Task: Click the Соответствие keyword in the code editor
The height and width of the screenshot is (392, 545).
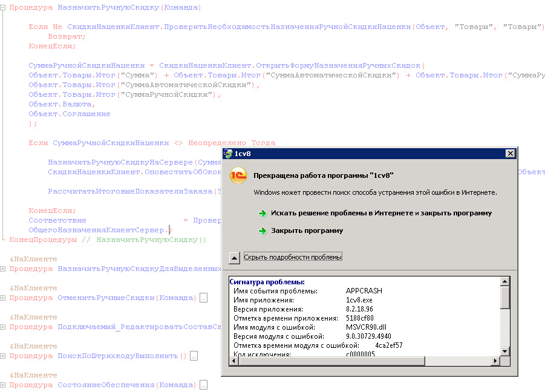Action: 57,220
